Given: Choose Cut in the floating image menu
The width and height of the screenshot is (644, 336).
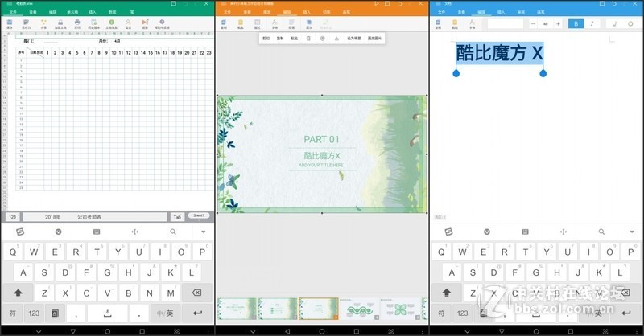Looking at the screenshot, I should 266,38.
